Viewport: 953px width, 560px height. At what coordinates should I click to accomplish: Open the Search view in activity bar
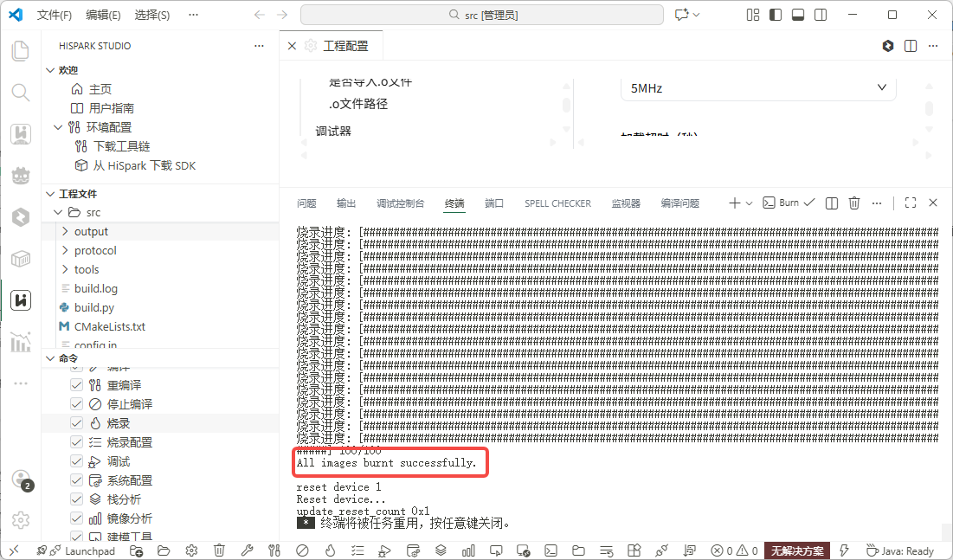coord(21,93)
